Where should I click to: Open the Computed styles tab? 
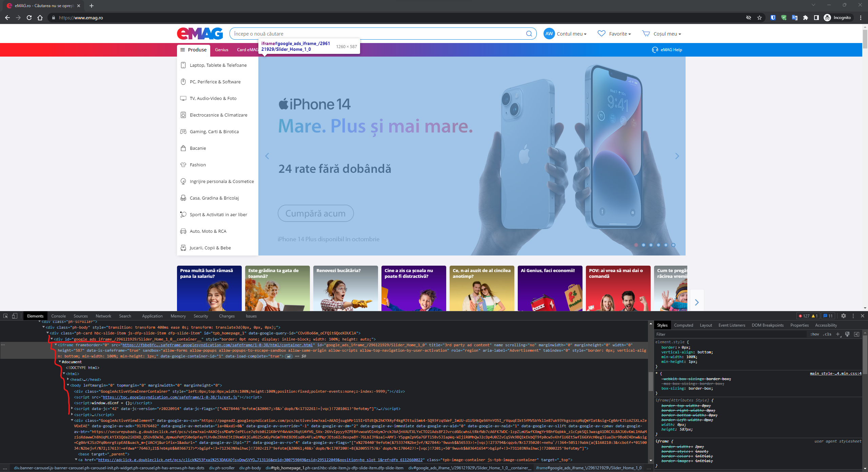point(683,325)
